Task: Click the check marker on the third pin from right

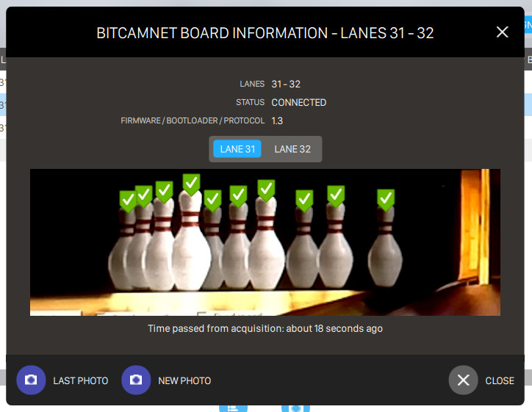Action: (x=304, y=200)
